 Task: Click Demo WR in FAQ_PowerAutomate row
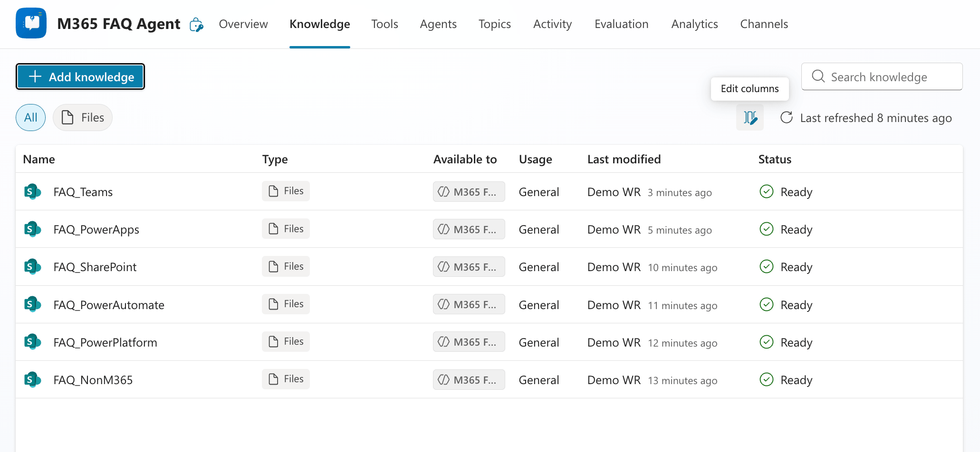click(614, 305)
